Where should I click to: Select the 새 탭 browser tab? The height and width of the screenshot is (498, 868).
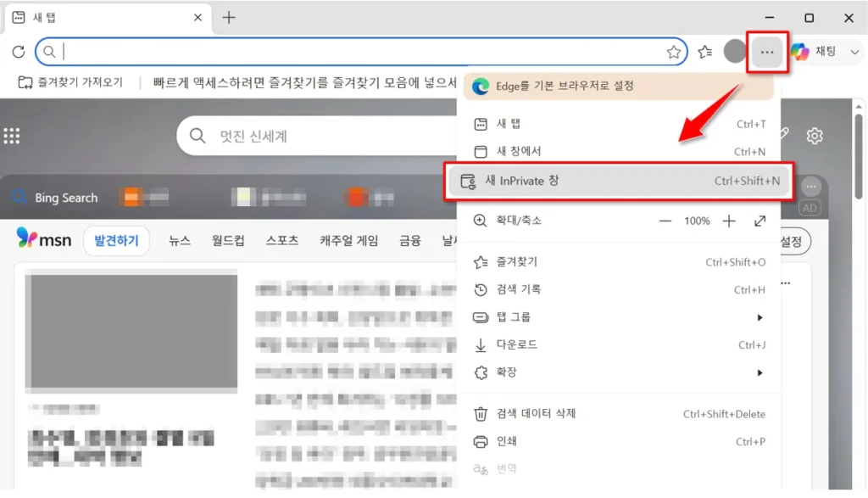108,18
